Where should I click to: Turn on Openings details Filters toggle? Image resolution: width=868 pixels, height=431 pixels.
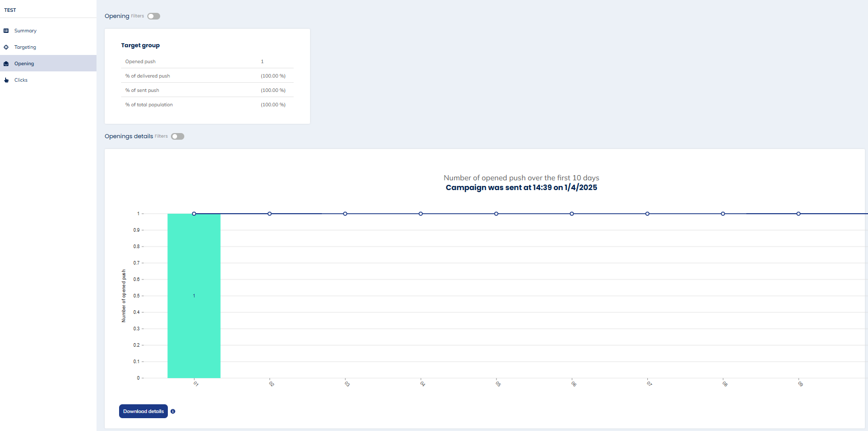pyautogui.click(x=178, y=137)
